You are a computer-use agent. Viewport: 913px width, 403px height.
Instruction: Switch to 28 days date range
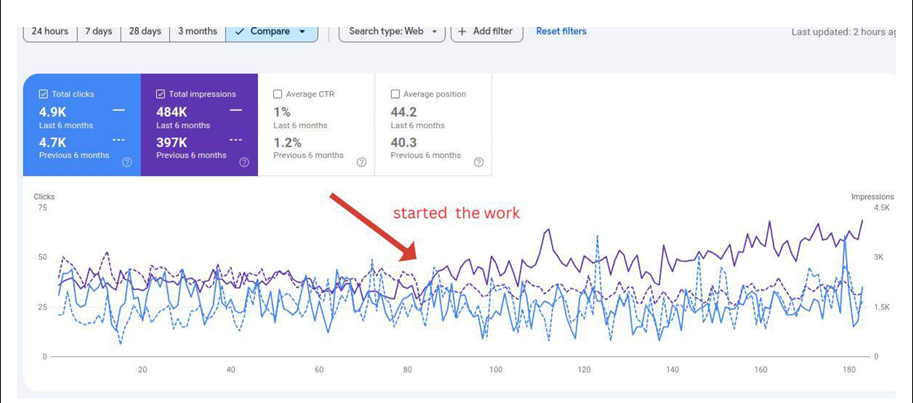[145, 32]
